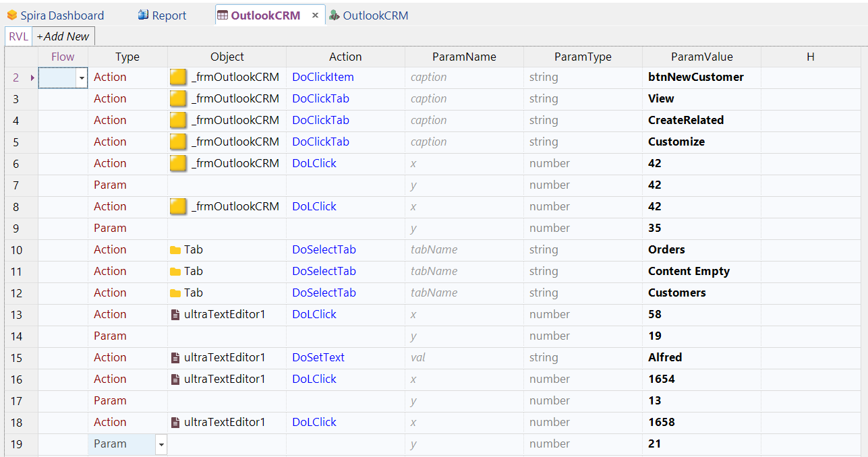
Task: Click the Report tab icon
Action: point(143,15)
